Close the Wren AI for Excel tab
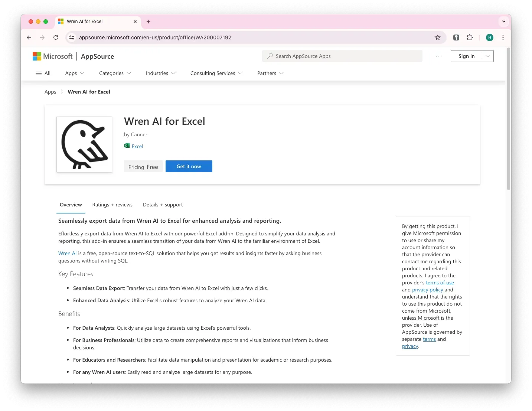This screenshot has height=411, width=532. point(135,22)
